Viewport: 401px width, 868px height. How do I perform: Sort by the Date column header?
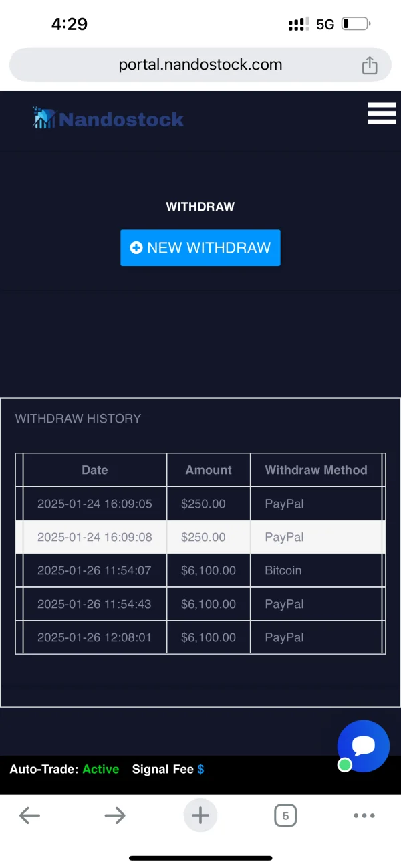click(95, 470)
